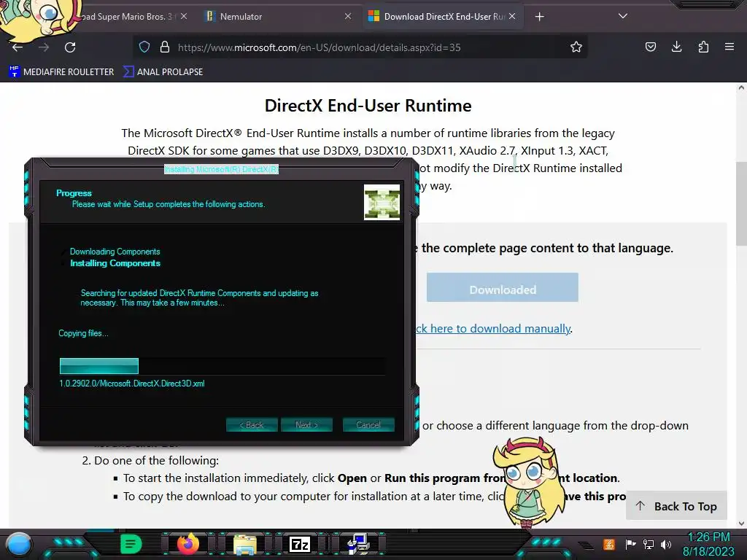
Task: Click the download manually link
Action: [x=493, y=329]
